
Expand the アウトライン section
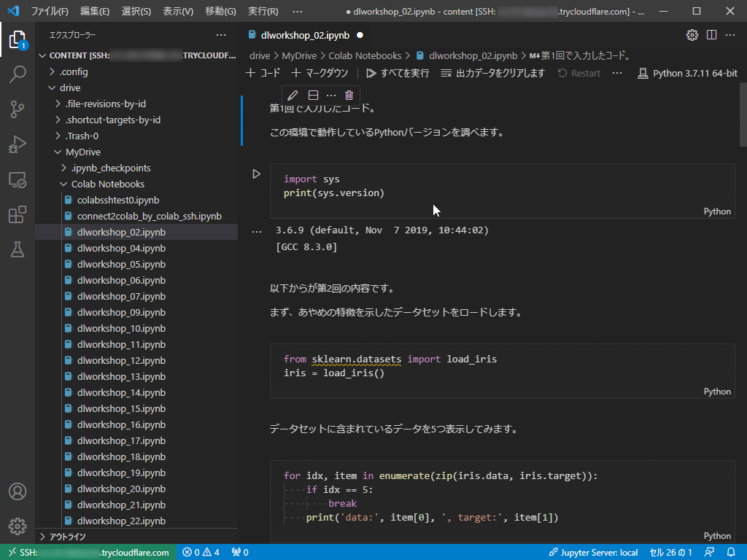click(x=66, y=536)
